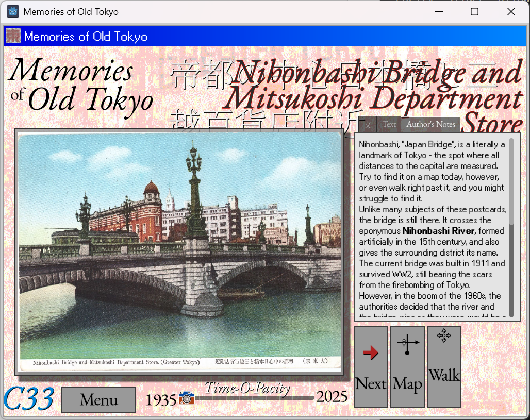The width and height of the screenshot is (530, 420).
Task: Click the notes panel vertical scrollbar
Action: (x=511, y=227)
